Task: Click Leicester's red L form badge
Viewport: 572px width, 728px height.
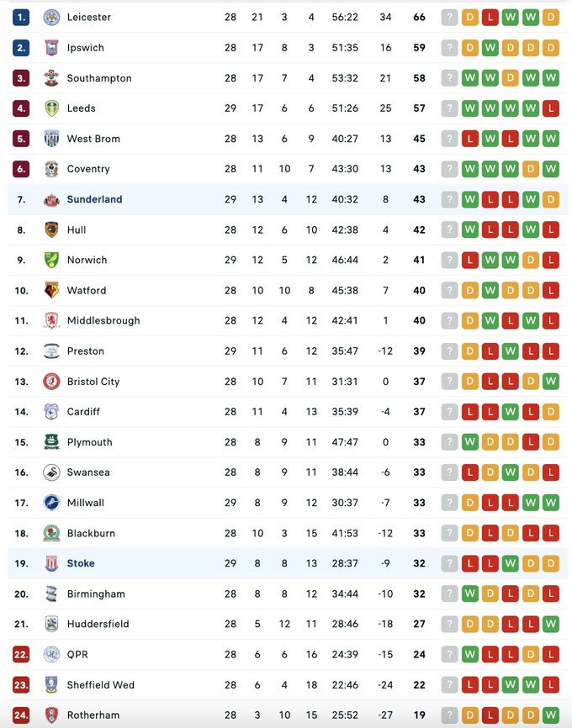Action: click(490, 17)
